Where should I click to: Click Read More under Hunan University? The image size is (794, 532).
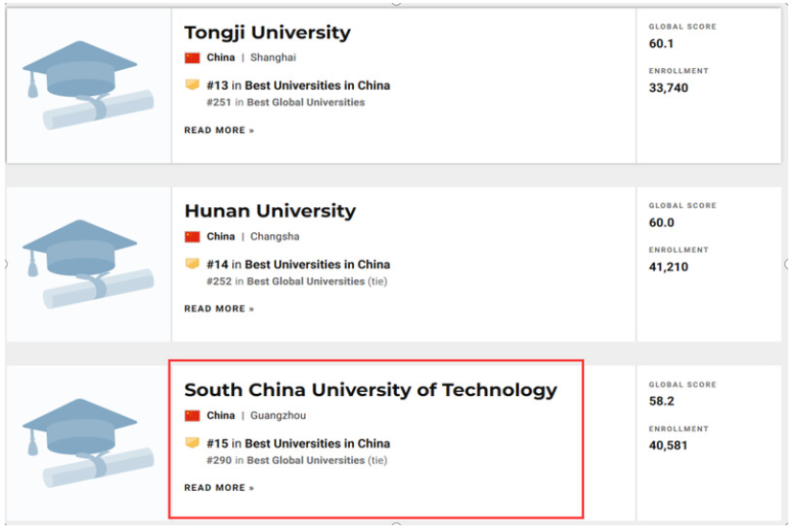coord(219,309)
